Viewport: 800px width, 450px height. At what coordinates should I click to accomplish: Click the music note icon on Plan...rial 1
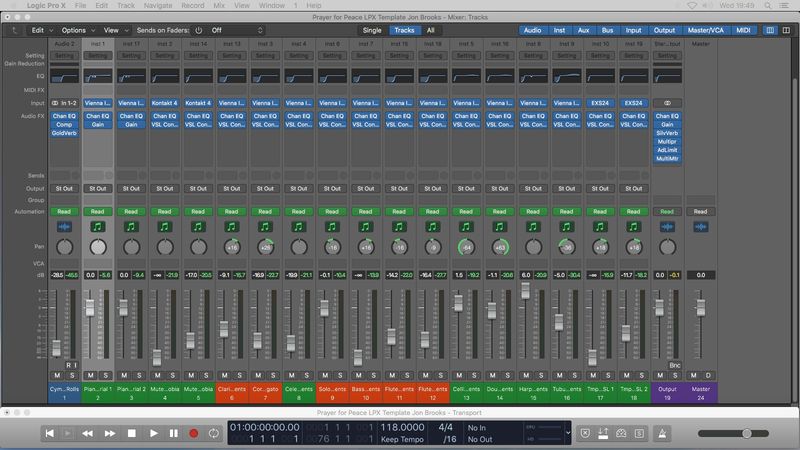[97, 227]
